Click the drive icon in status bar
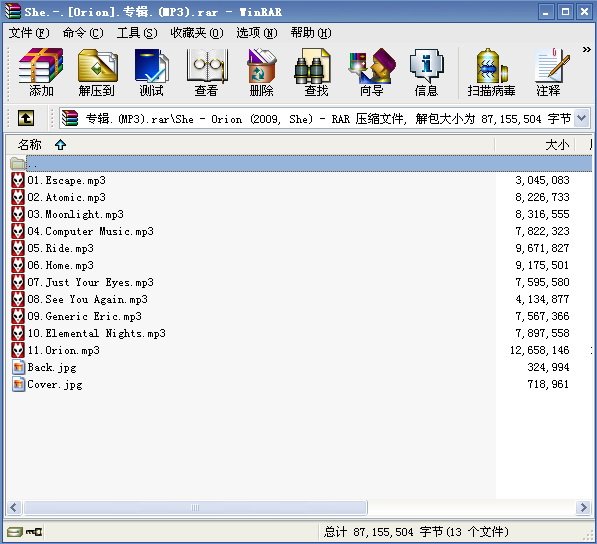The width and height of the screenshot is (597, 544). point(15,532)
